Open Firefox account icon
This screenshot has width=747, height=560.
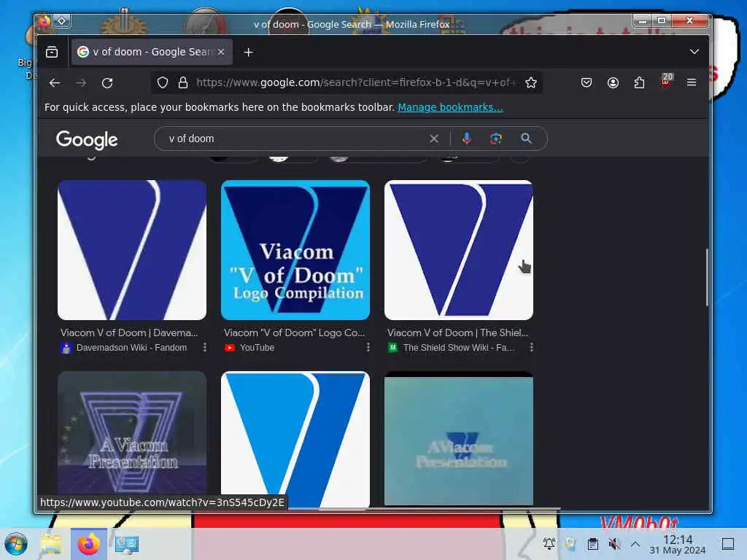pos(613,83)
